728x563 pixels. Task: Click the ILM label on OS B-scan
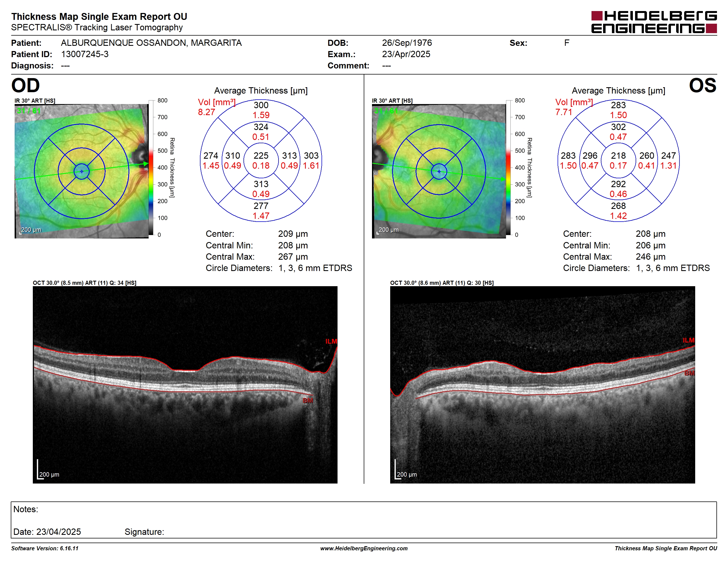[x=689, y=340]
